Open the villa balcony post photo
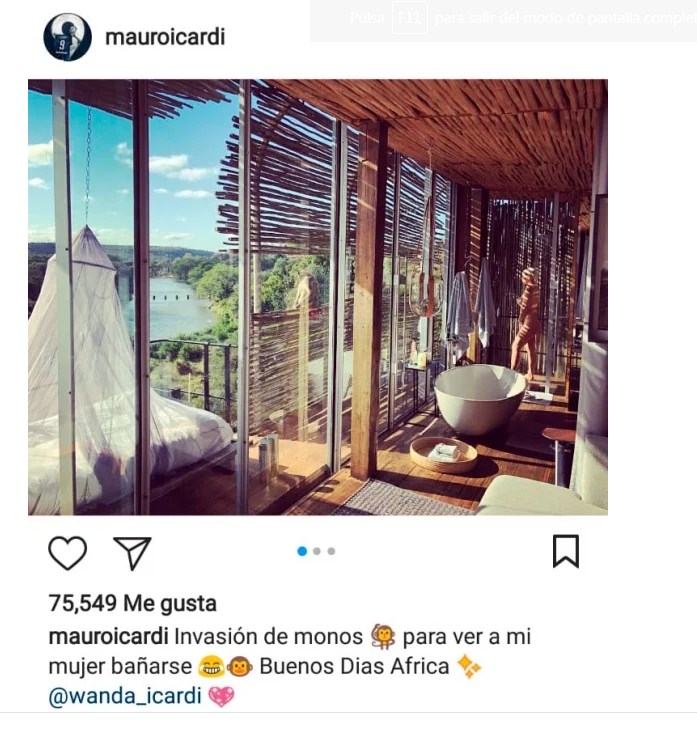Viewport: 697px width, 729px height. click(x=318, y=297)
